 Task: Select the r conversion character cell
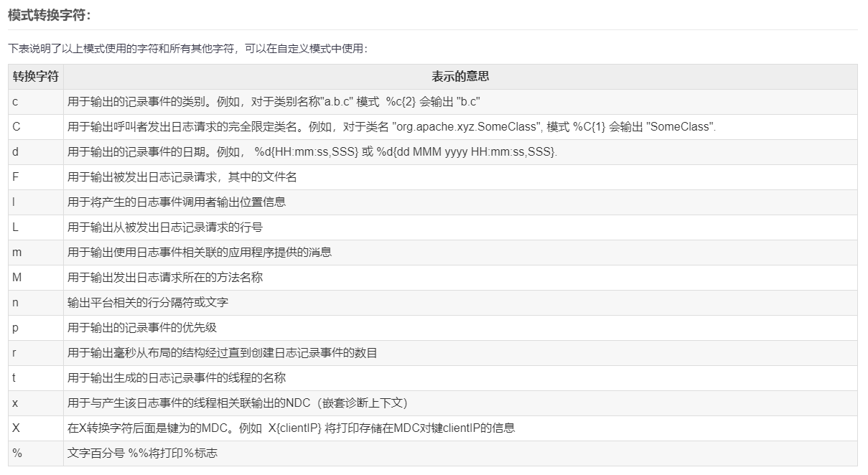[36, 353]
